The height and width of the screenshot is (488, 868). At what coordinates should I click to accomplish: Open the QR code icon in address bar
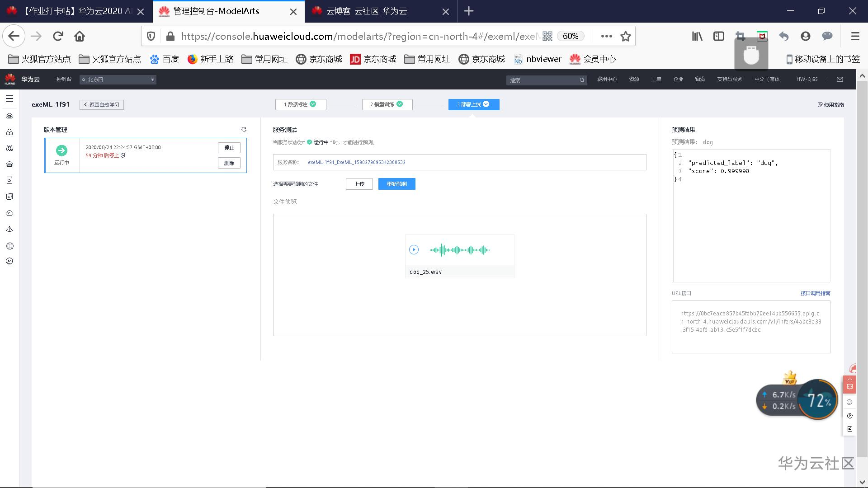[547, 36]
